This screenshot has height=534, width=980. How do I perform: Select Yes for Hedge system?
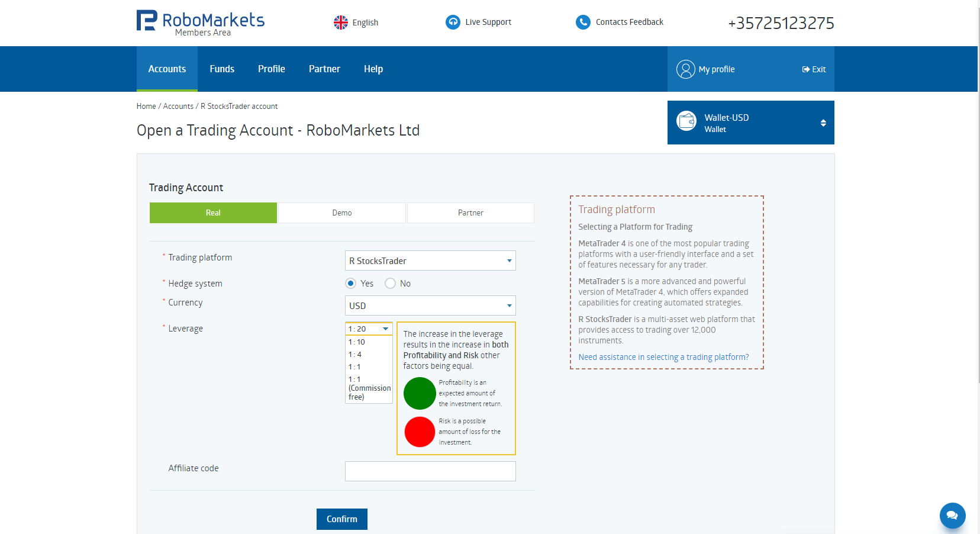[x=351, y=284]
